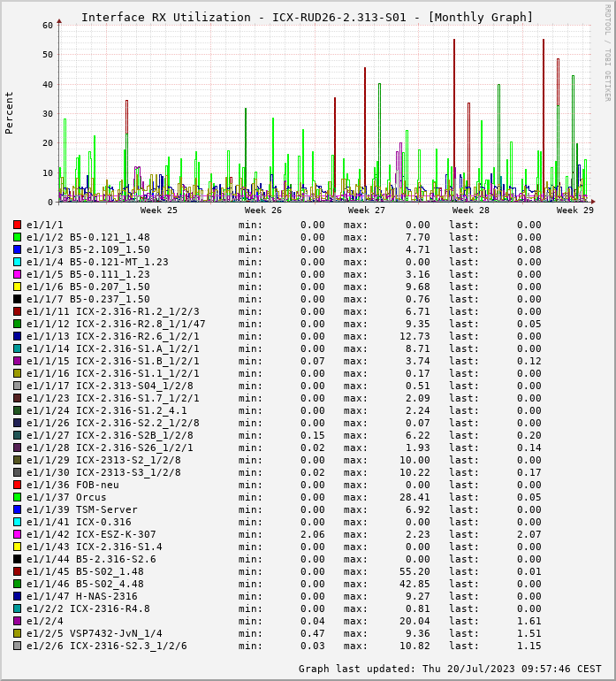Click the cyan swatch for e1/1/41 ICX-0.316
Image resolution: width=616 pixels, height=681 pixels.
coord(17,522)
